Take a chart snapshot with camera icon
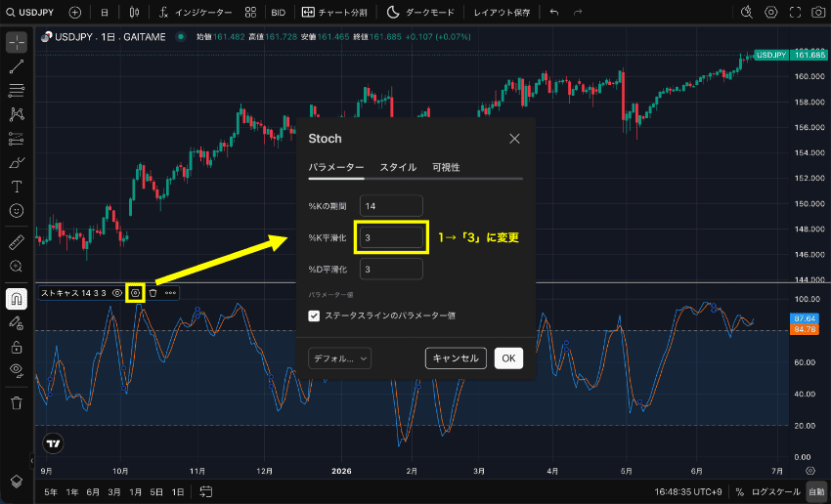Image resolution: width=831 pixels, height=504 pixels. point(819,12)
